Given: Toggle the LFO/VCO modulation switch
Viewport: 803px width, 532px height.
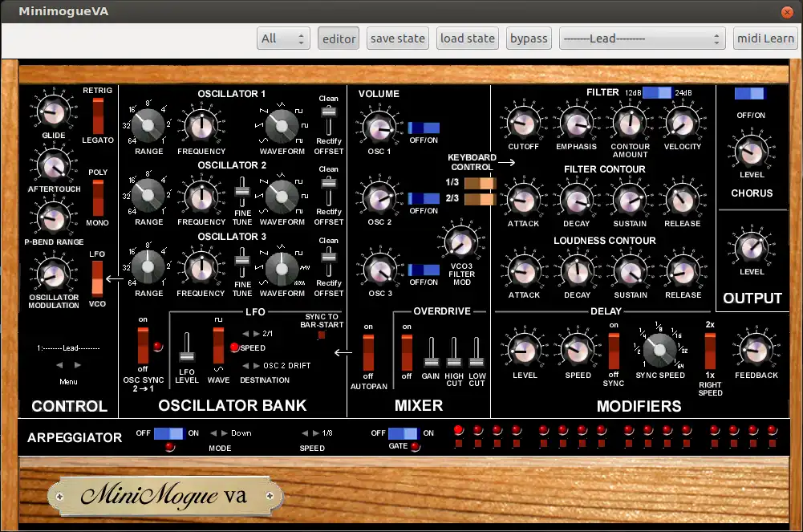Looking at the screenshot, I should tap(97, 278).
